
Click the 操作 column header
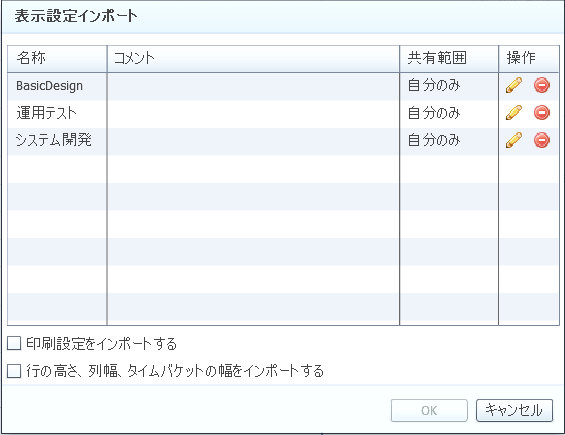529,59
